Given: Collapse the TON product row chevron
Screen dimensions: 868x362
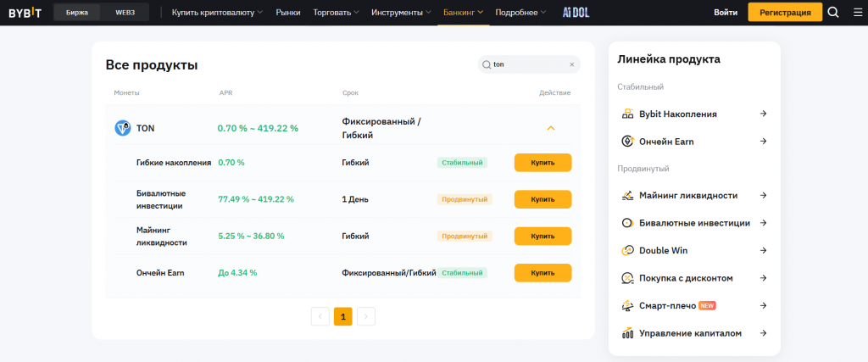Looking at the screenshot, I should coord(550,128).
